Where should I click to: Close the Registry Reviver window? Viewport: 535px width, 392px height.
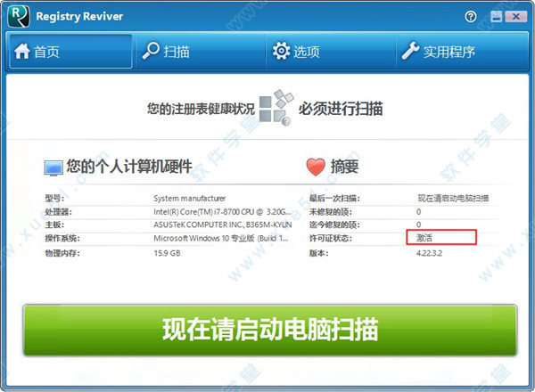pos(516,16)
